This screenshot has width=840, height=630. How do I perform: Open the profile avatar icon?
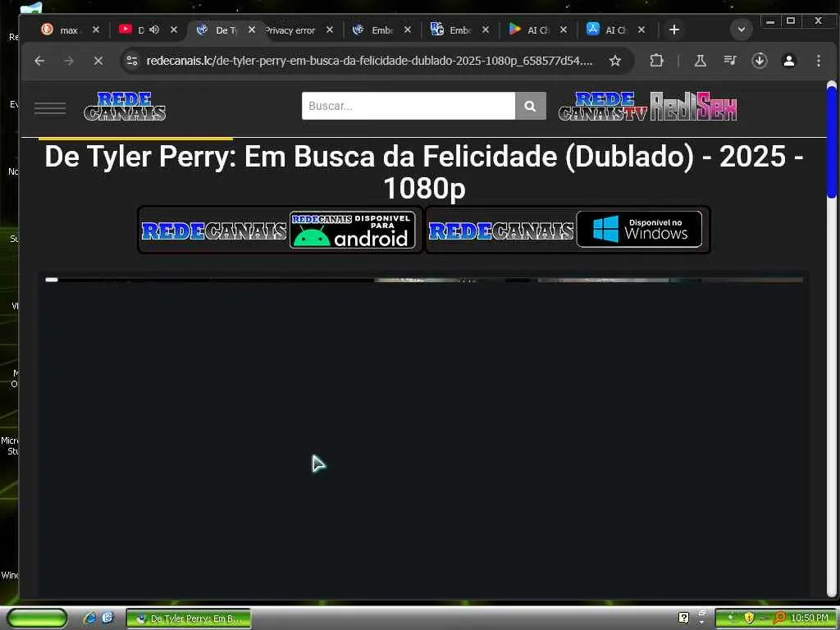pos(788,61)
